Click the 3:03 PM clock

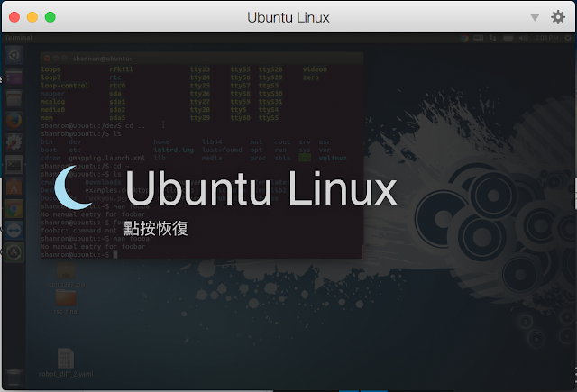tap(546, 38)
